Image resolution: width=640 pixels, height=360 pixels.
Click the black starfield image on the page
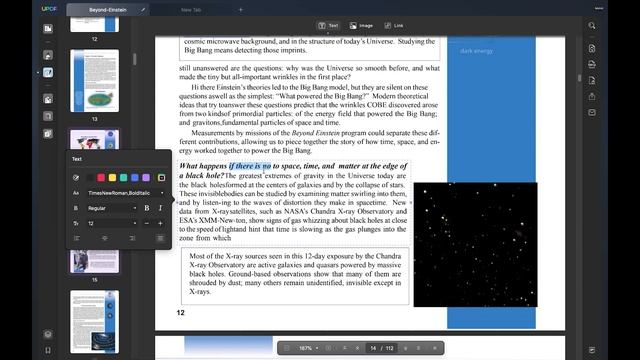[x=476, y=244]
